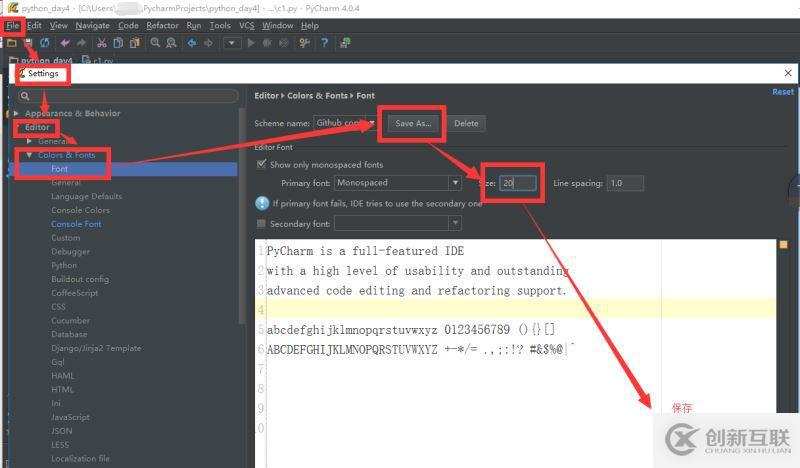Screen dimensions: 800x468
Task: Open the View menu
Action: (58, 26)
